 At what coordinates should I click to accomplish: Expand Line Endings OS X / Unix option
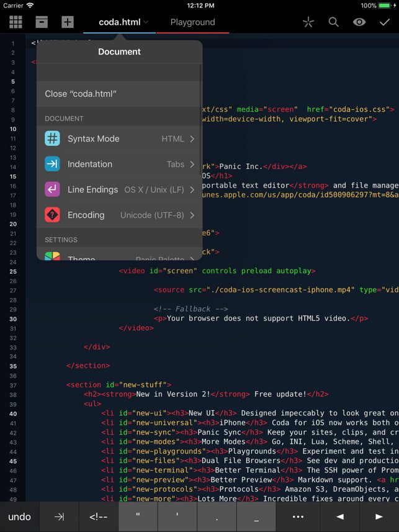tap(159, 189)
